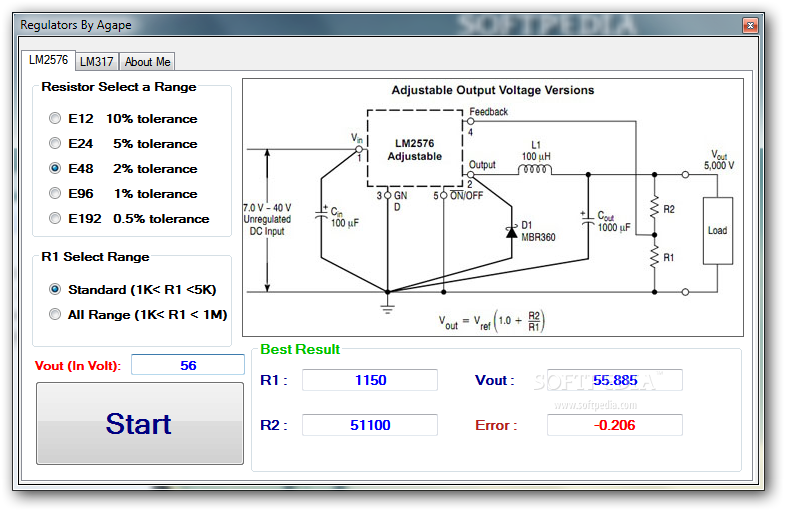Image resolution: width=785 pixels, height=511 pixels.
Task: Open the LM317 tab
Action: (97, 62)
